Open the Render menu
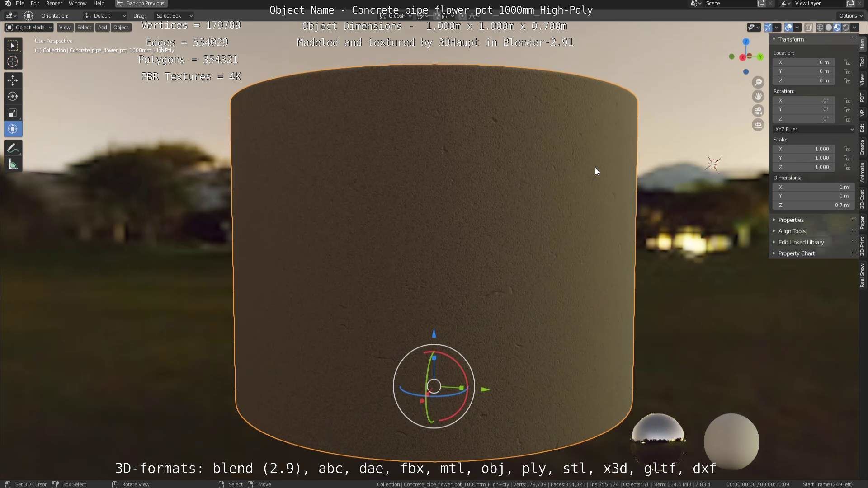The width and height of the screenshot is (868, 488). click(x=54, y=3)
